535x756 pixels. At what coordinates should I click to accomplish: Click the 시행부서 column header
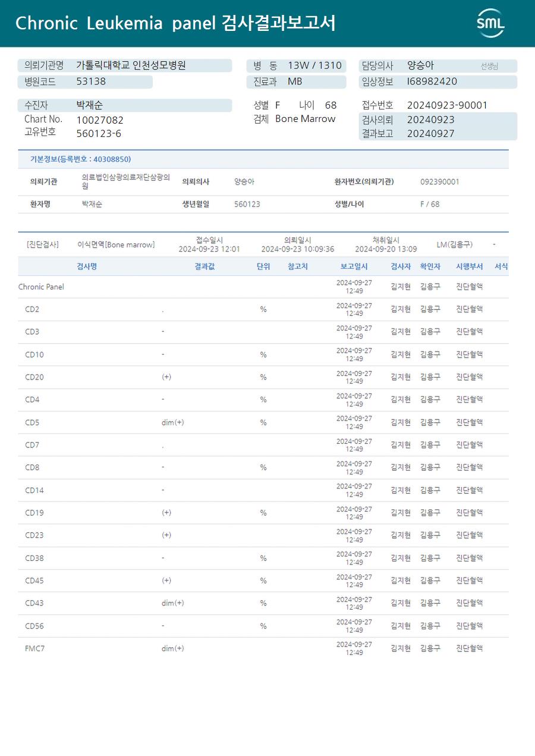(469, 266)
